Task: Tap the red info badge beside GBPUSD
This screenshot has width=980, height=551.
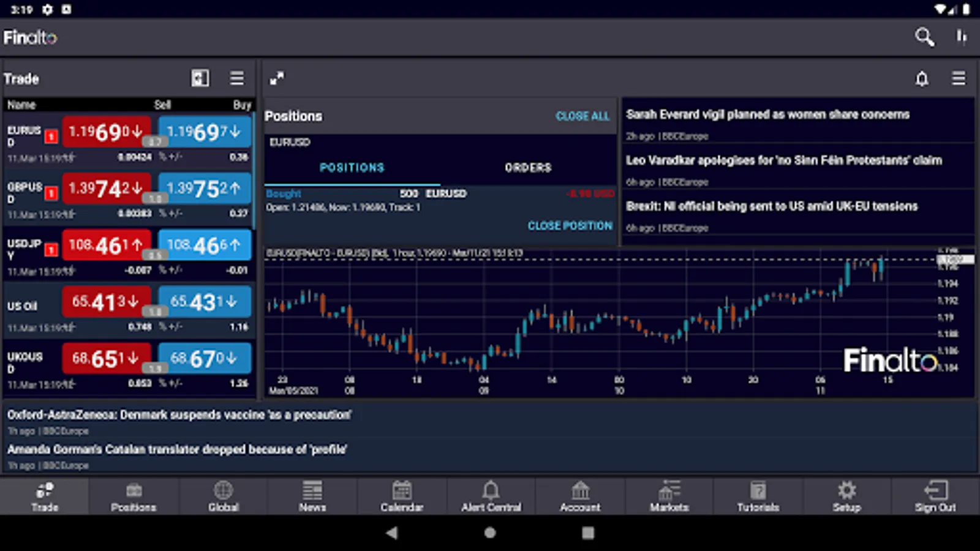Action: (x=51, y=193)
